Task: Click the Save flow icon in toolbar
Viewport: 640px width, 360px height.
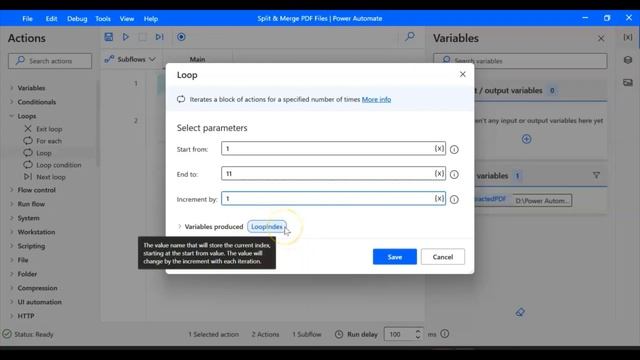Action: coord(109,37)
